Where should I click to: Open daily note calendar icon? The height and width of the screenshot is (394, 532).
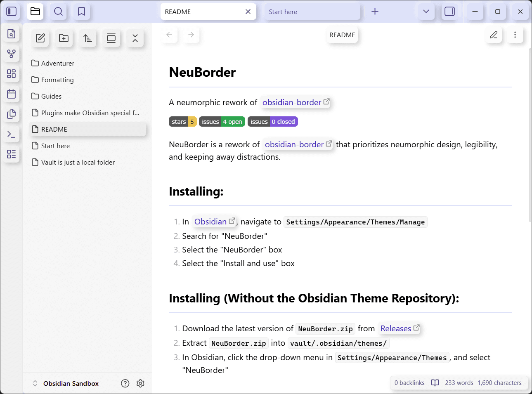[12, 94]
